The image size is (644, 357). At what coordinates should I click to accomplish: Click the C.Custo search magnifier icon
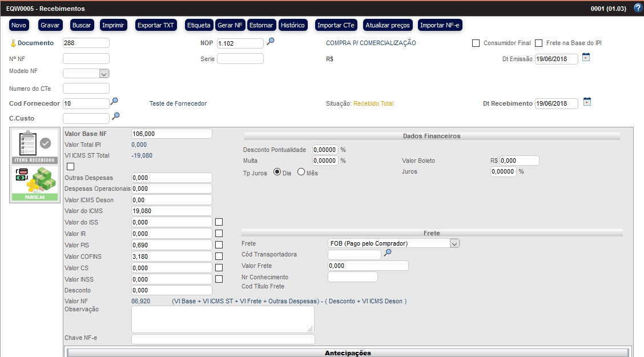pos(116,117)
